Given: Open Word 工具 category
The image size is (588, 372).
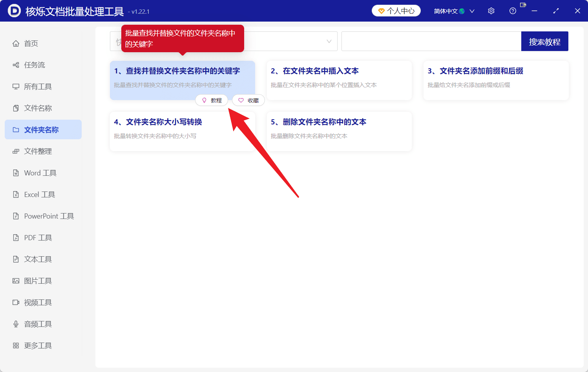Looking at the screenshot, I should pyautogui.click(x=43, y=173).
